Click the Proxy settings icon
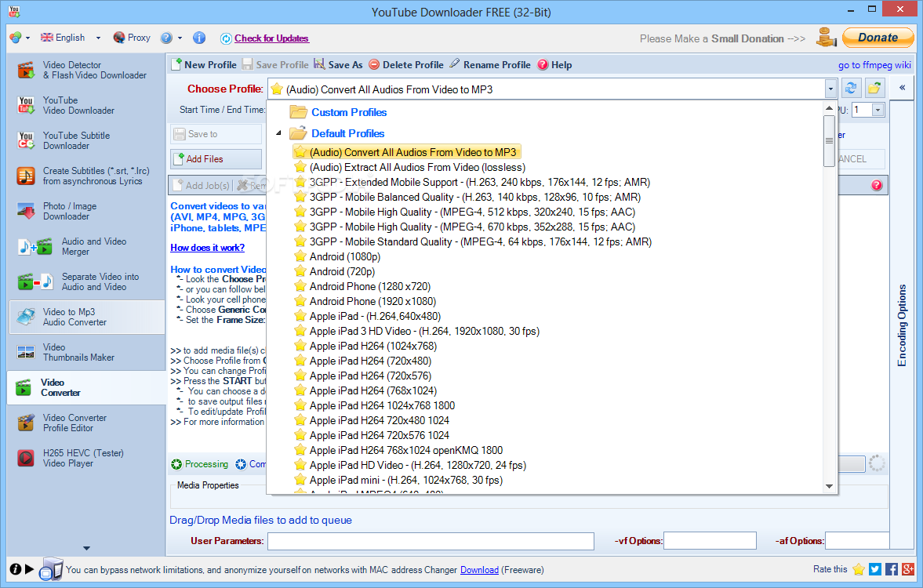The height and width of the screenshot is (588, 923). coord(119,38)
